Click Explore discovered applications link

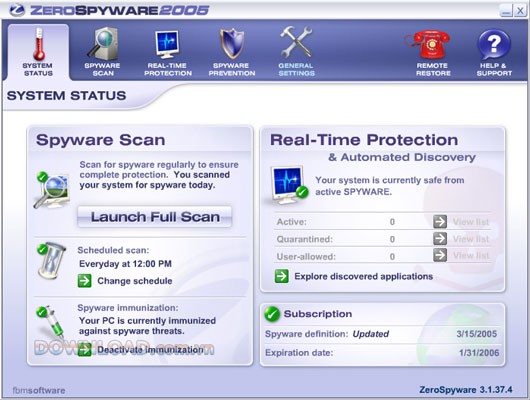coord(364,277)
